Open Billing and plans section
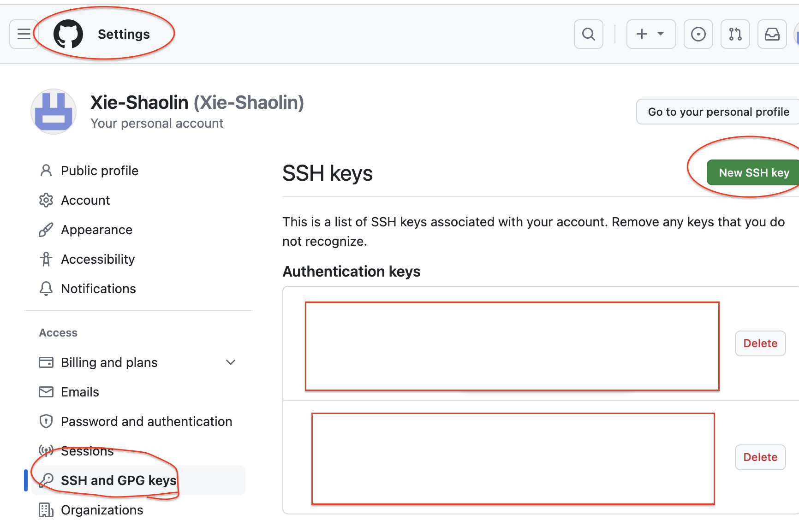This screenshot has width=799, height=532. (109, 362)
